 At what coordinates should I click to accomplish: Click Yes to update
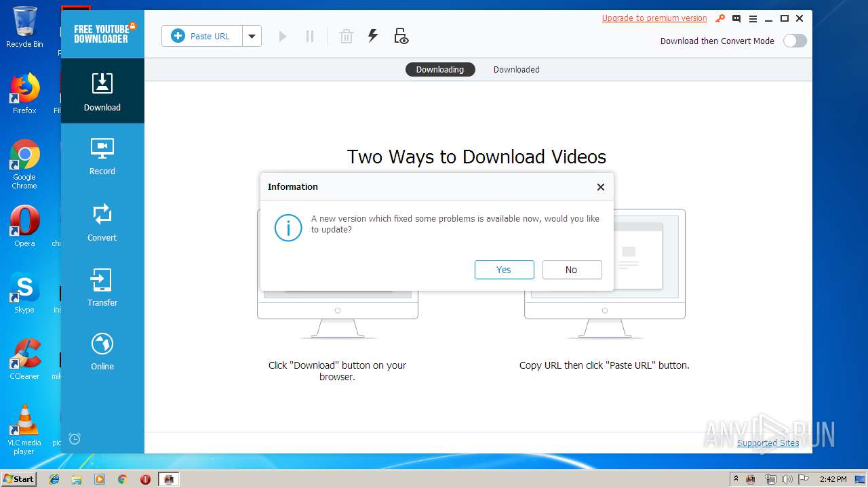[504, 270]
